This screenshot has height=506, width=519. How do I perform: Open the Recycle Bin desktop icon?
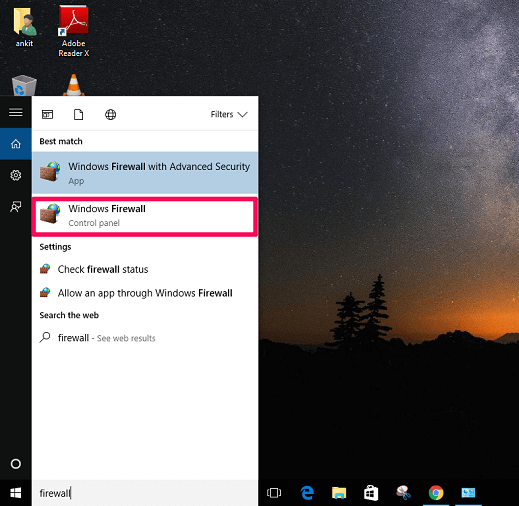coord(24,86)
